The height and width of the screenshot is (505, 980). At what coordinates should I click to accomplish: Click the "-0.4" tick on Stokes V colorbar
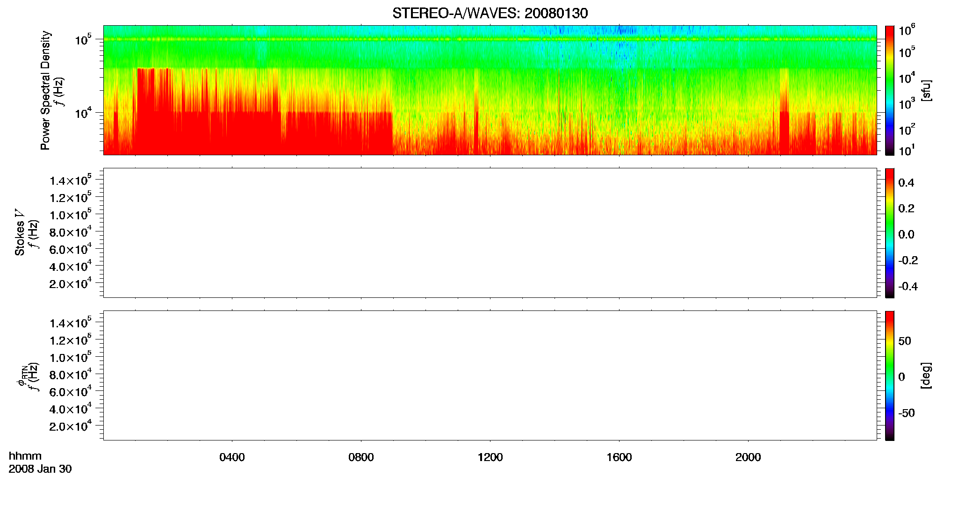(908, 286)
